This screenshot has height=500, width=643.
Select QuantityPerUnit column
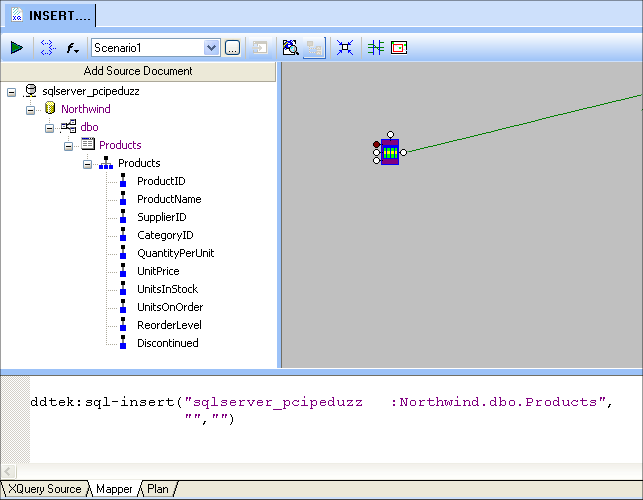click(x=176, y=253)
